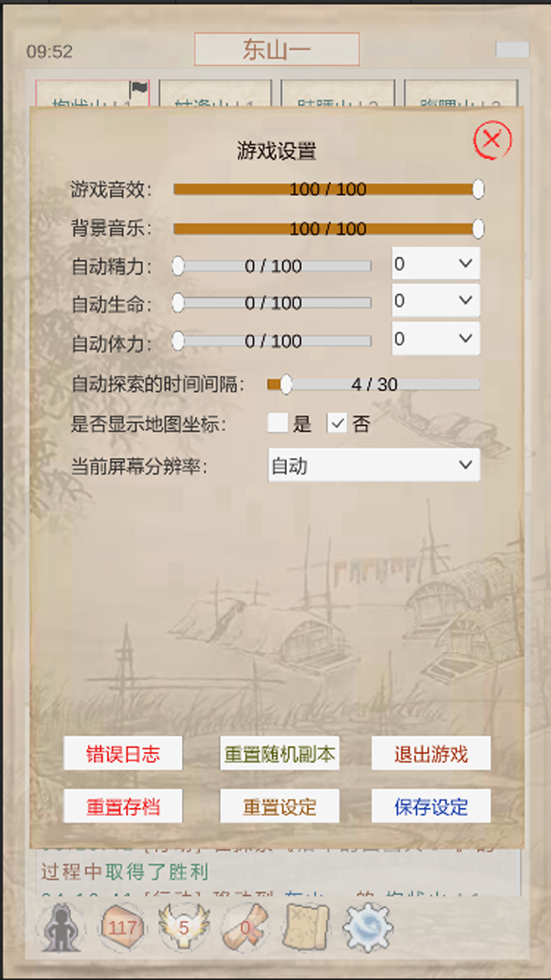Open the 自动精力 value dropdown

pyautogui.click(x=435, y=263)
